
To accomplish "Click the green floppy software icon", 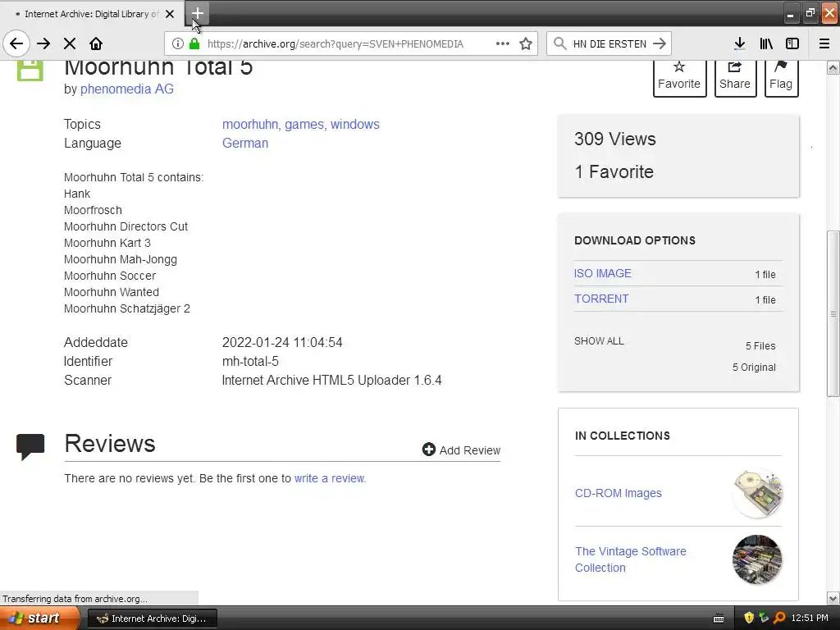I will pos(30,71).
